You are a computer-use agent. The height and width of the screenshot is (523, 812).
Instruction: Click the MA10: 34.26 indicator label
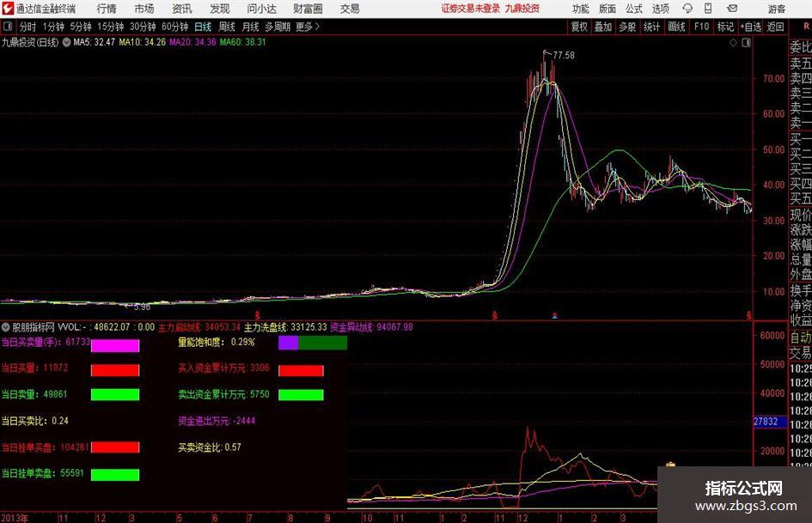143,42
